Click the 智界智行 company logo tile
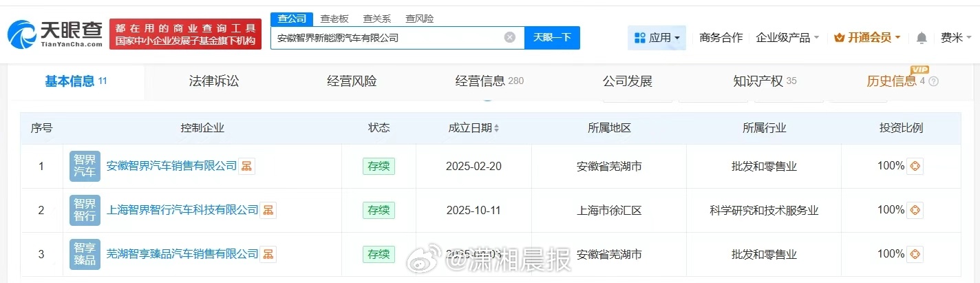980x283 pixels. coord(85,210)
